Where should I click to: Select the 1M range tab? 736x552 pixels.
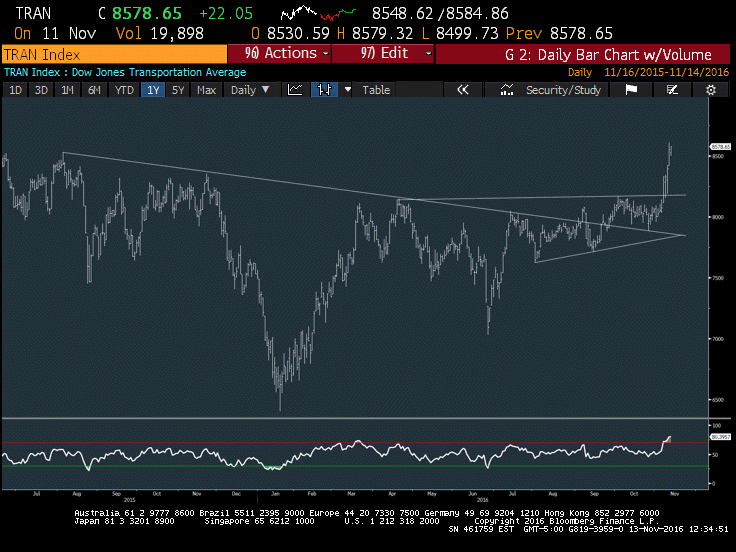click(x=68, y=90)
